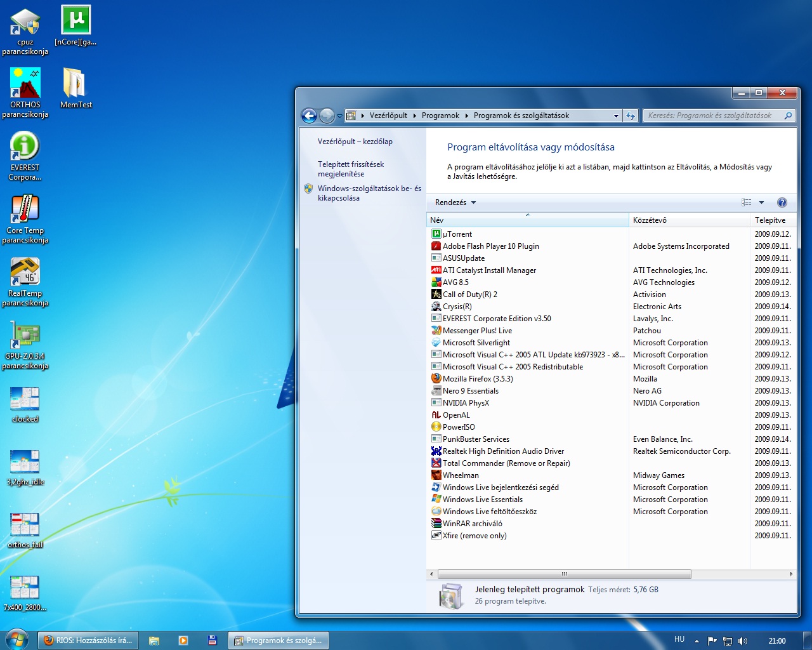Select the NVIDIA PhysX row
Viewport: 812px width, 650px height.
612,402
